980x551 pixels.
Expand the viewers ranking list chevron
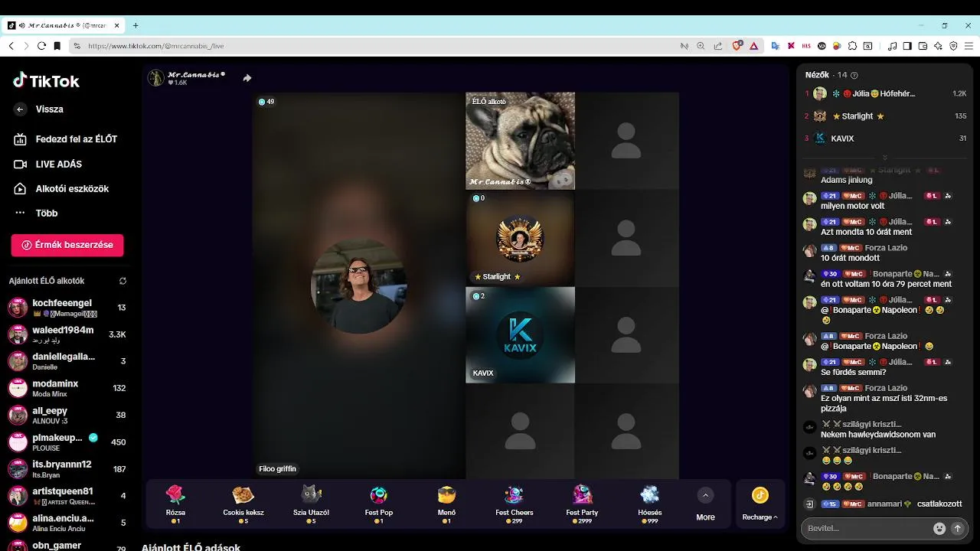pos(885,158)
